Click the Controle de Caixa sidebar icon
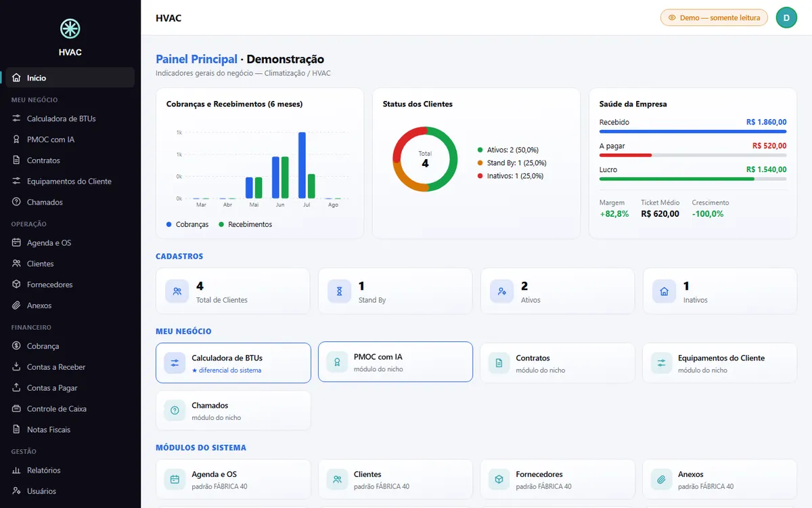The height and width of the screenshot is (508, 812). coord(16,409)
